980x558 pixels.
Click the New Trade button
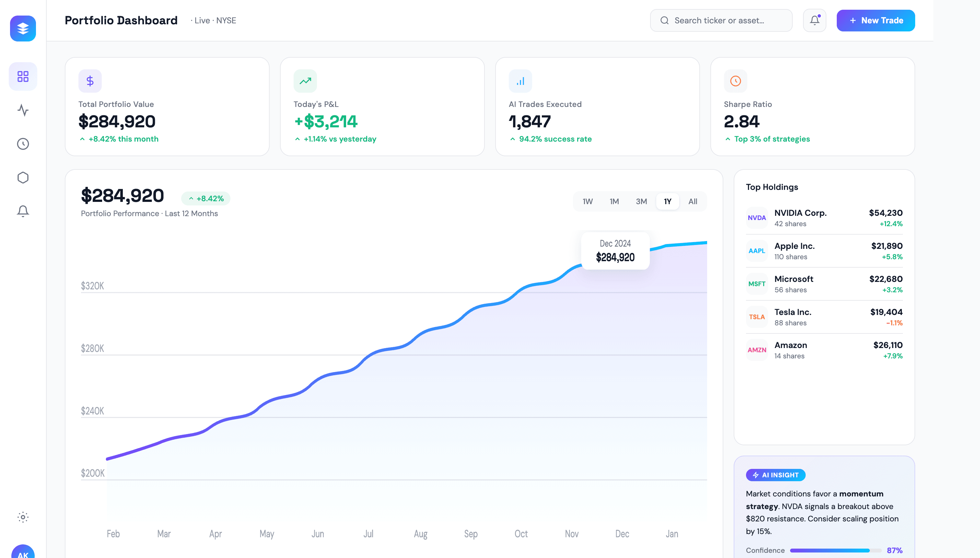(875, 20)
